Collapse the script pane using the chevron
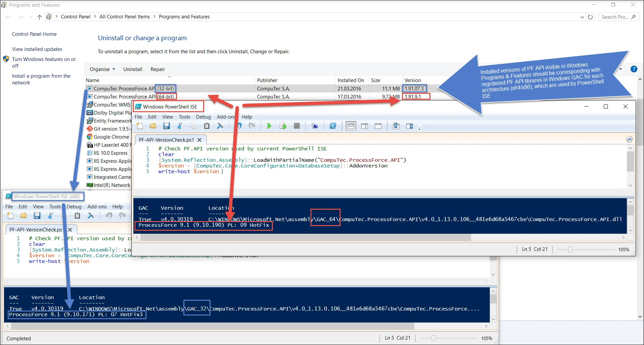 tap(629, 139)
